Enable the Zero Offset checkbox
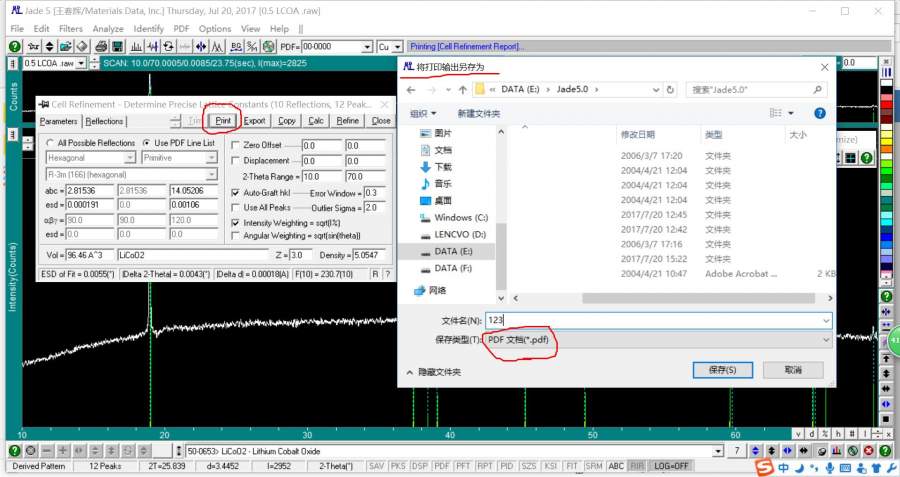The image size is (900, 477). coord(235,145)
